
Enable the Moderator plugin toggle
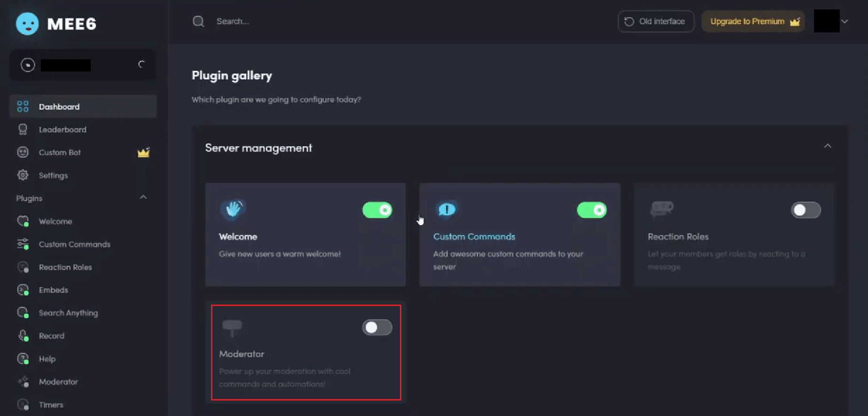377,328
